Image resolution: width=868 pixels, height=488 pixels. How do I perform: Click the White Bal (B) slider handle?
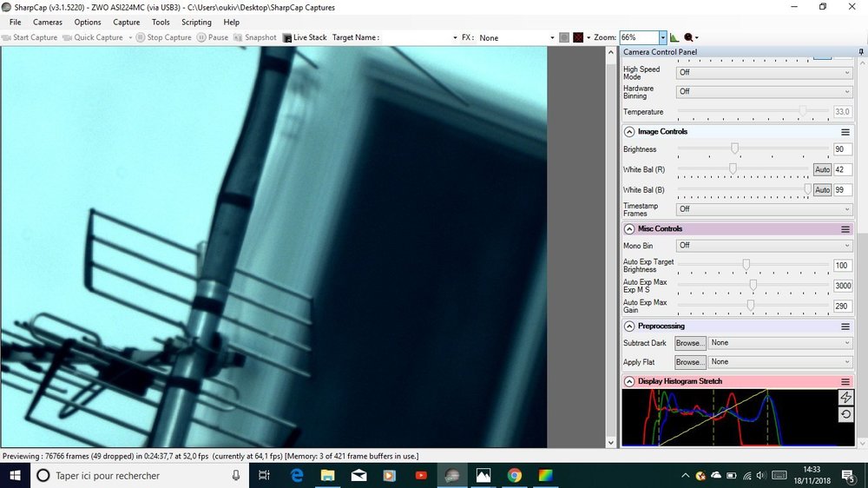[807, 189]
